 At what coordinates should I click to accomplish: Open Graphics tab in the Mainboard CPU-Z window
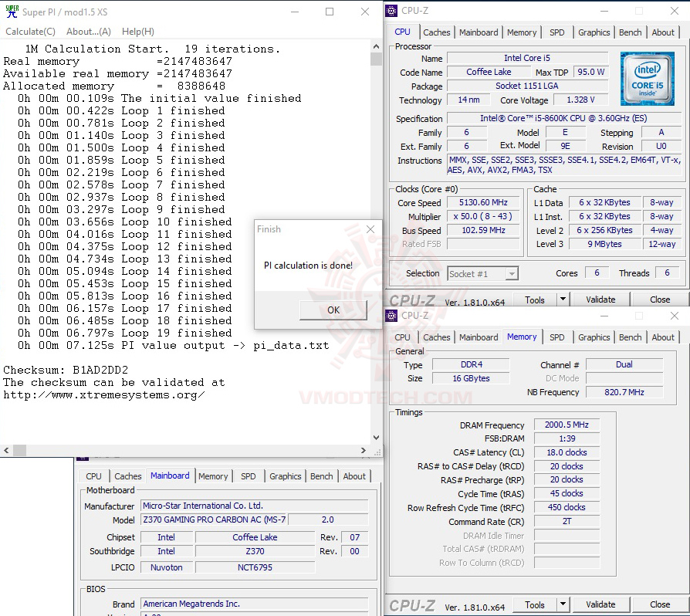point(285,476)
